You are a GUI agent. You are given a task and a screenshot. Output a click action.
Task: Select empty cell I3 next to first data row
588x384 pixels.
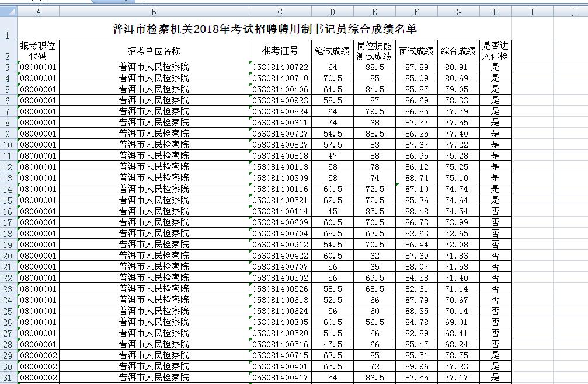point(532,67)
